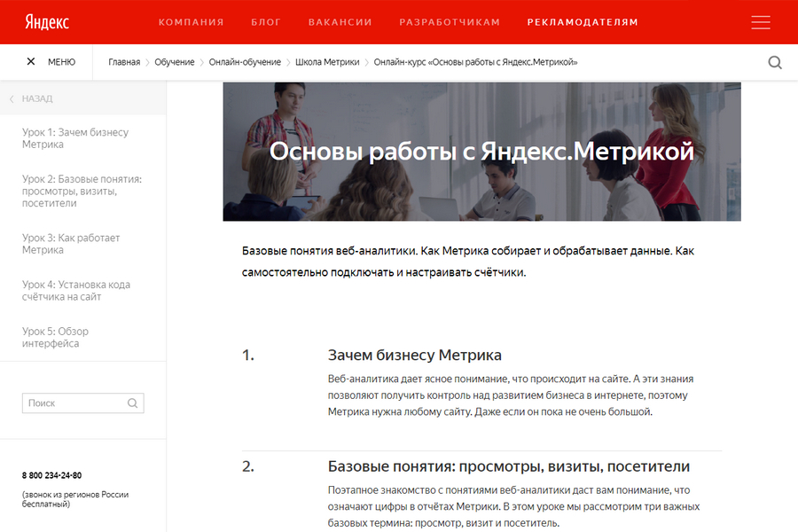Select the Рекламодателям menu item
This screenshot has height=532, width=798.
(x=582, y=22)
